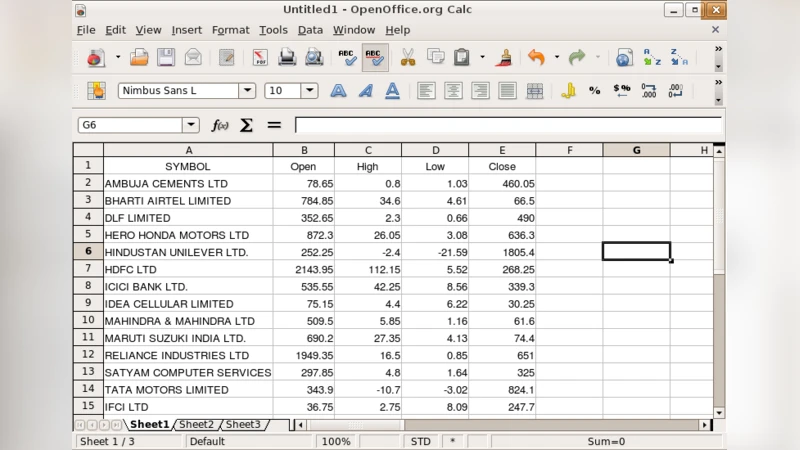
Task: Open the font size dropdown
Action: [x=309, y=91]
